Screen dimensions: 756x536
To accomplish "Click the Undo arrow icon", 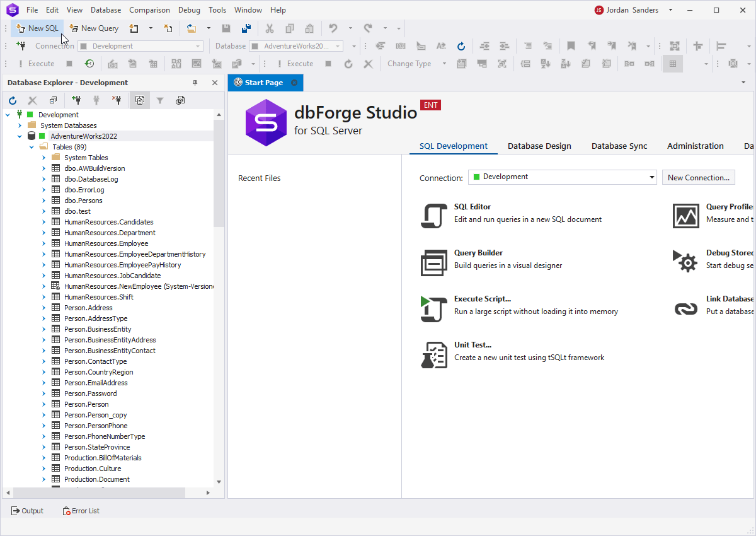I will [x=333, y=28].
